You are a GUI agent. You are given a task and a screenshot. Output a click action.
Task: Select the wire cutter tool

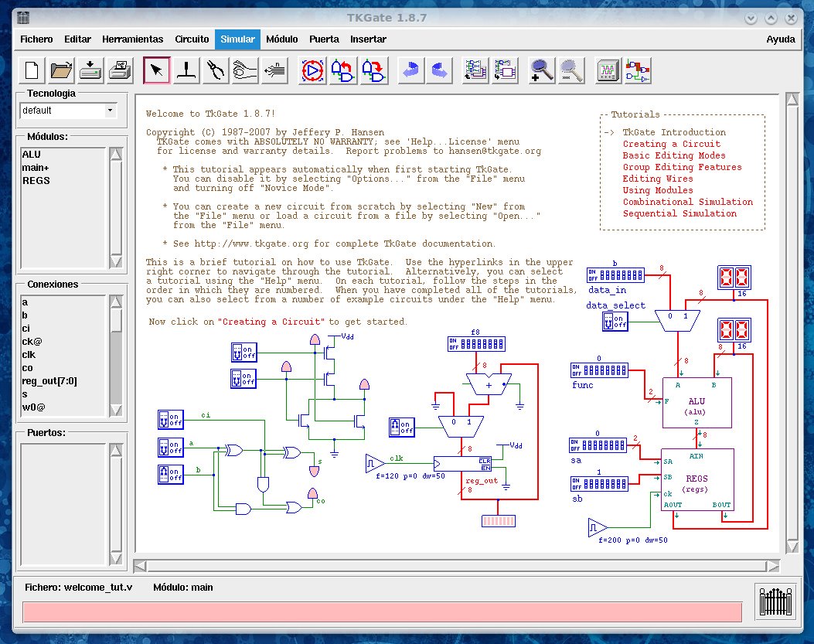[x=215, y=70]
